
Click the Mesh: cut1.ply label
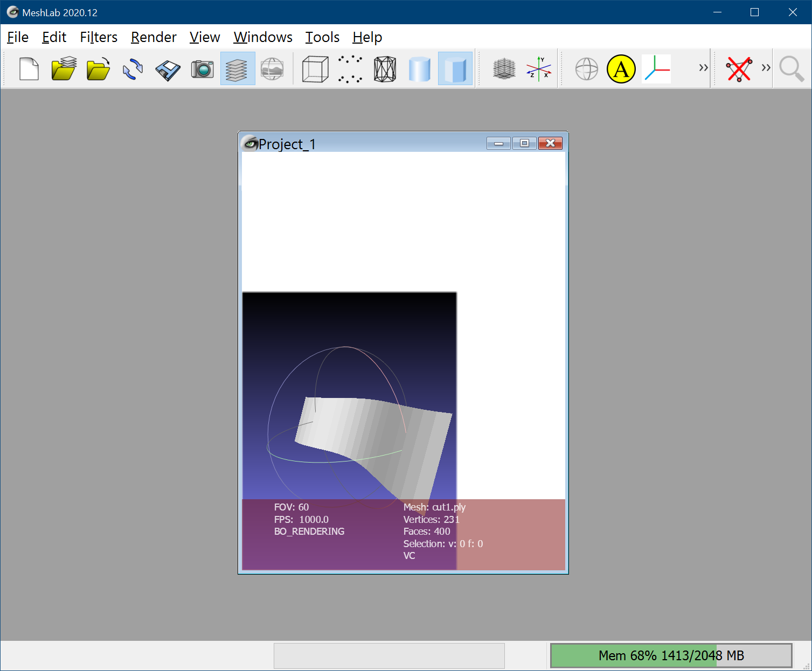[x=434, y=507]
